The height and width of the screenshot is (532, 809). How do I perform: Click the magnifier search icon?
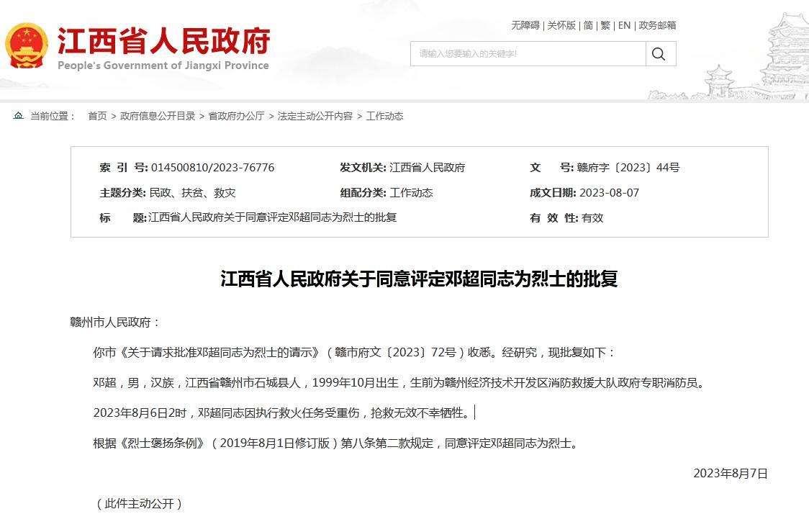(x=659, y=54)
